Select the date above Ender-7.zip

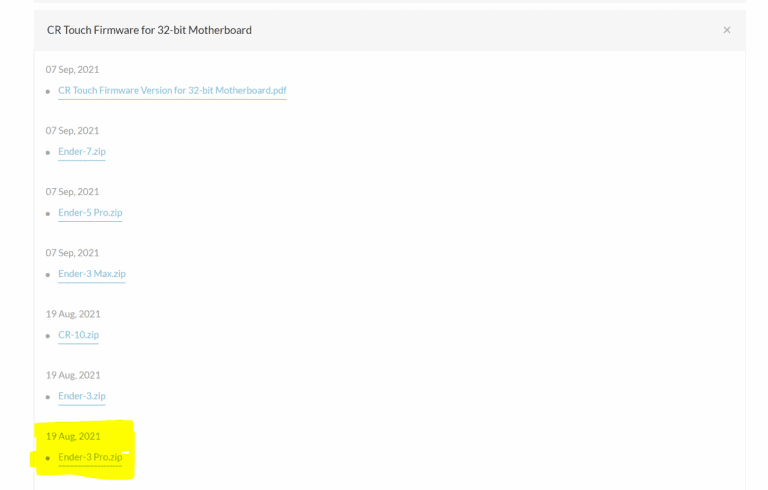click(x=72, y=131)
